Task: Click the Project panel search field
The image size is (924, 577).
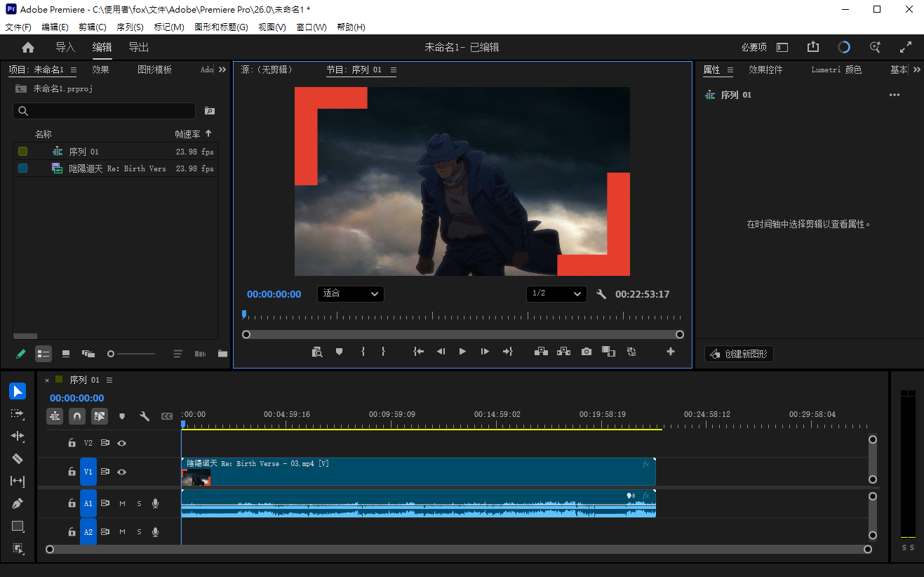Action: coord(105,111)
